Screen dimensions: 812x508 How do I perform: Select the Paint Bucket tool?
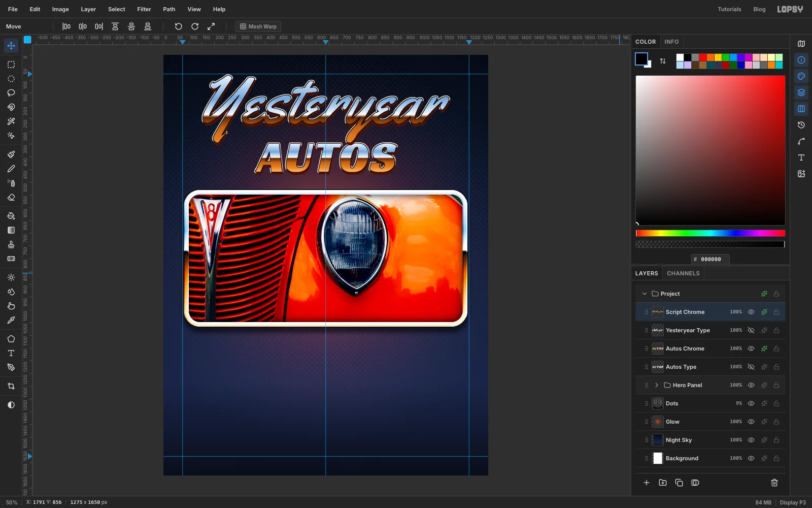coord(11,216)
